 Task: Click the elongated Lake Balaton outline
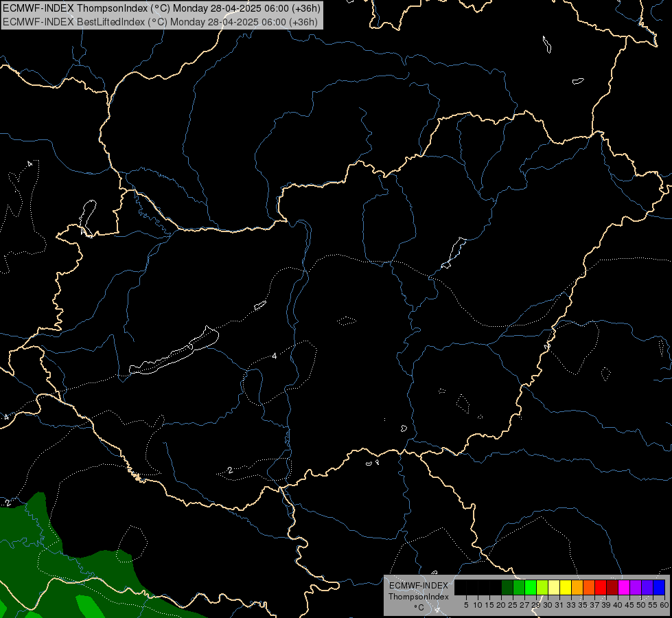(174, 350)
